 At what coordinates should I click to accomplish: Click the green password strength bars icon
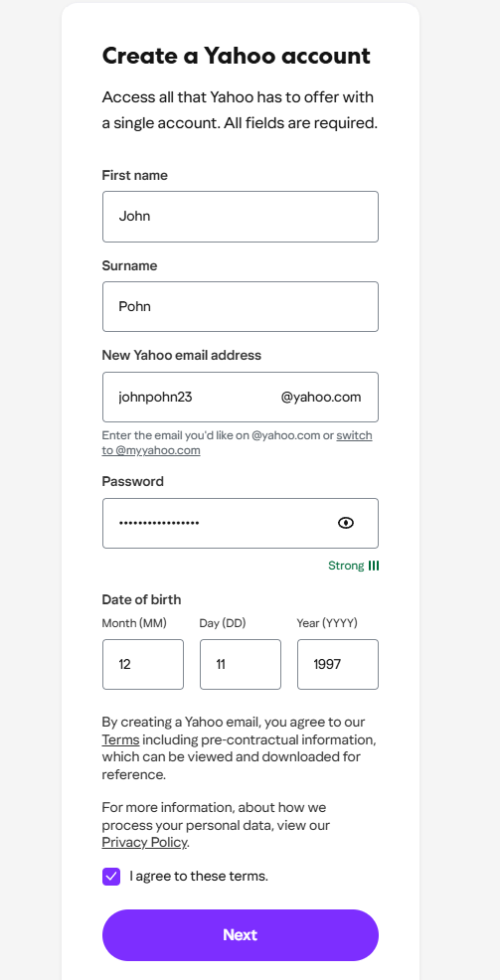pyautogui.click(x=374, y=566)
